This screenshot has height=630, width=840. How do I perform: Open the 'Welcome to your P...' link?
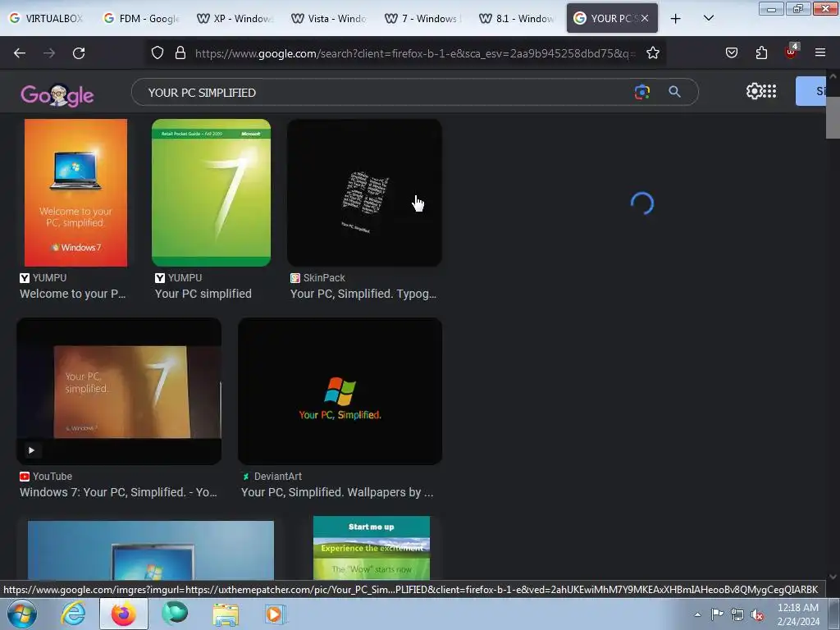[x=72, y=294]
